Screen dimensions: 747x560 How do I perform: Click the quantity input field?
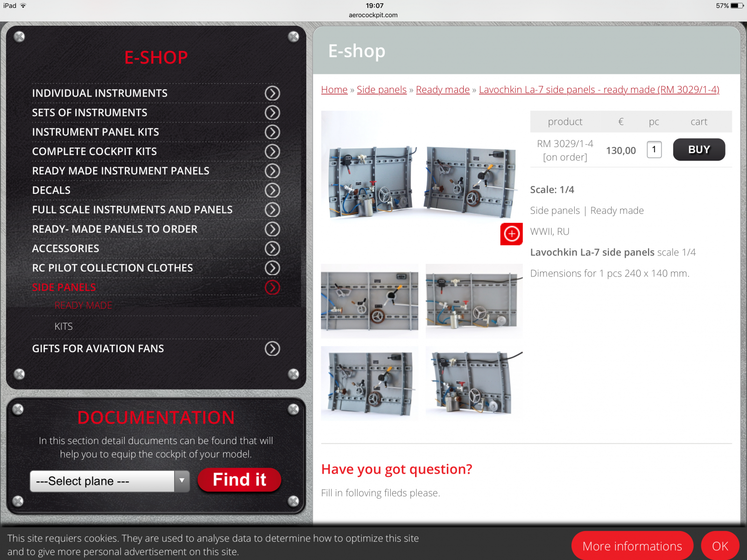click(x=654, y=150)
